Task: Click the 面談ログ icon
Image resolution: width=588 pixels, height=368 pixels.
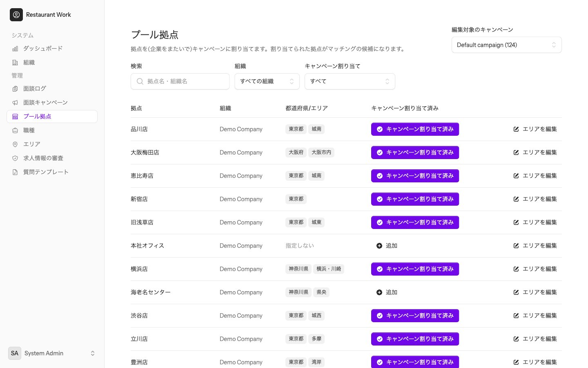Action: point(15,89)
